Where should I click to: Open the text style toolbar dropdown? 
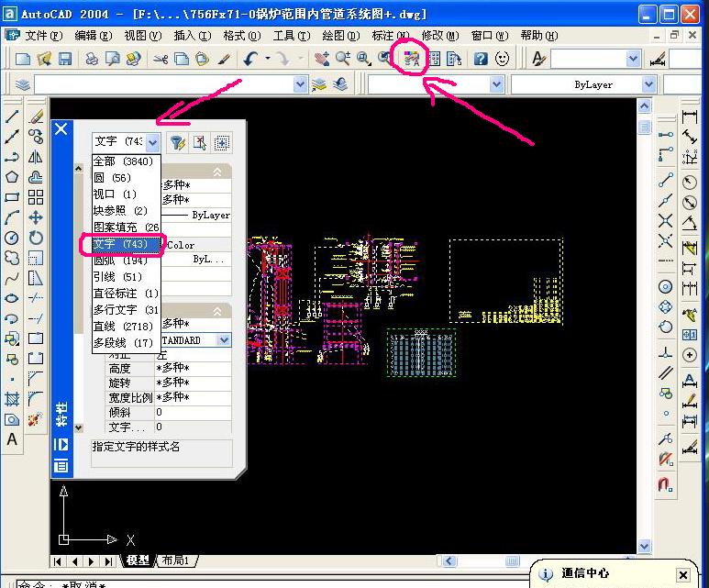(x=633, y=59)
